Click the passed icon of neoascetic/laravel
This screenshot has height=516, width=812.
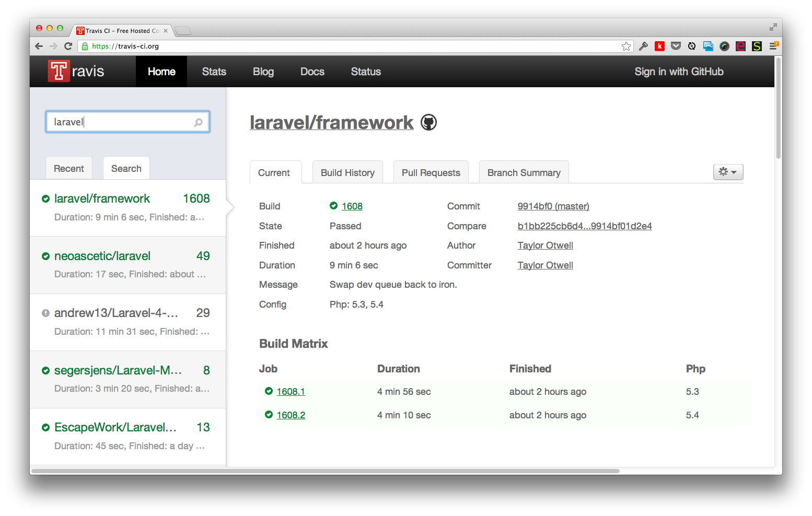click(45, 256)
